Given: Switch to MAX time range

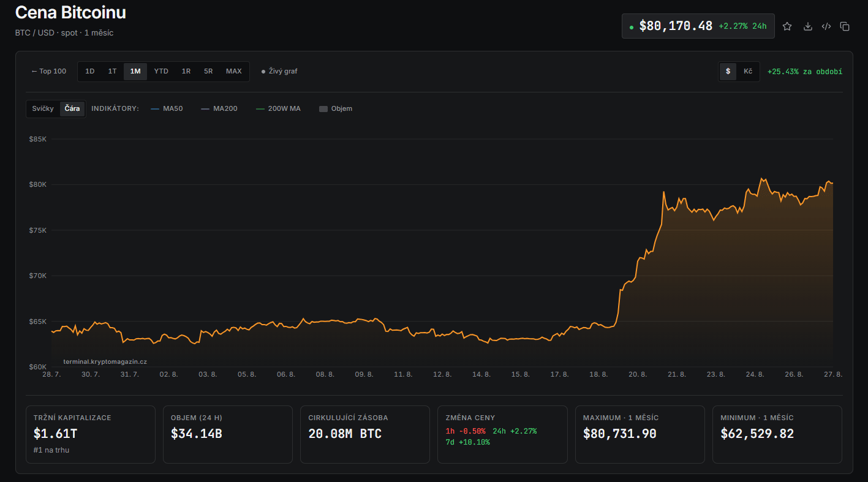Looking at the screenshot, I should click(234, 71).
